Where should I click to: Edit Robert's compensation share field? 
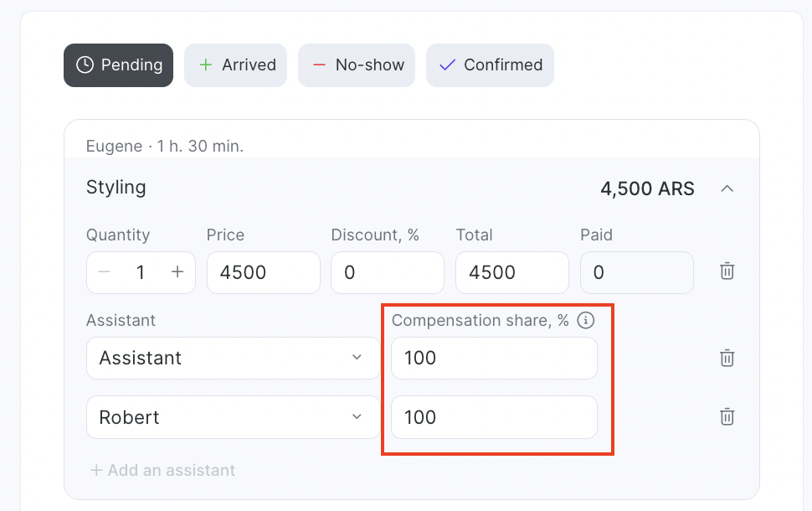494,417
